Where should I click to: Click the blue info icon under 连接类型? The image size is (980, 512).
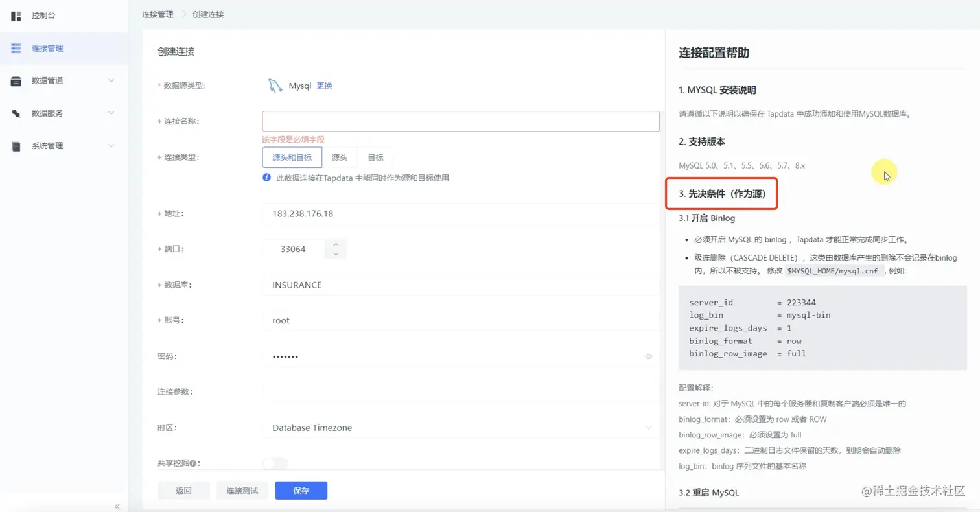(266, 178)
